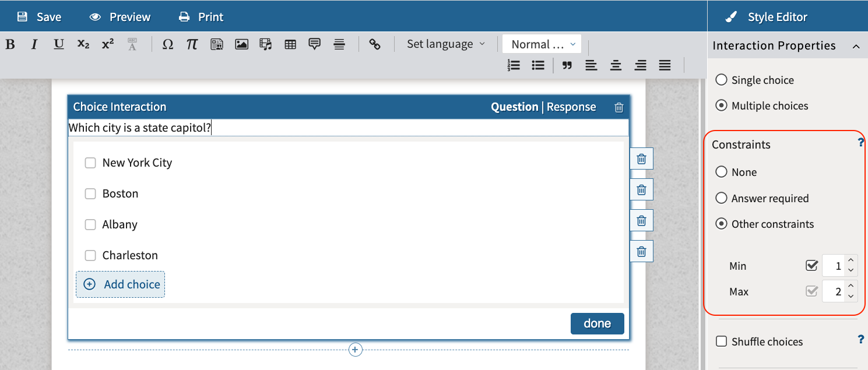Switch to the Response tab

point(571,107)
